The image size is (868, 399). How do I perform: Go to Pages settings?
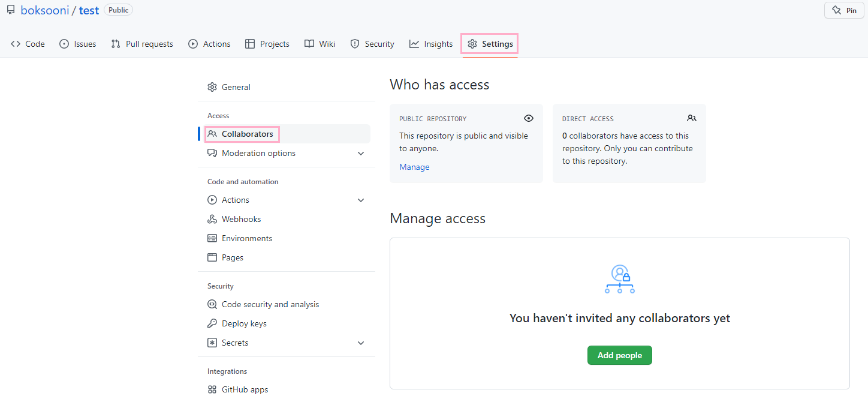pos(284,257)
